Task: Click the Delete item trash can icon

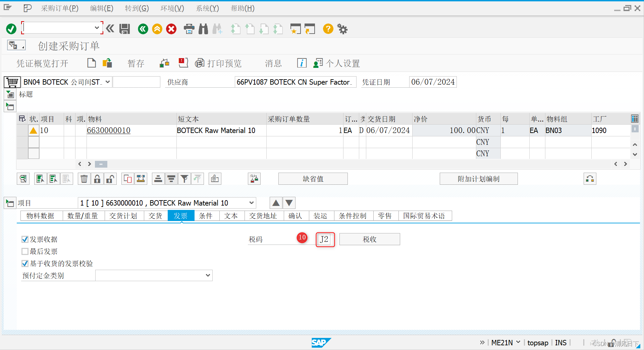Action: pos(84,179)
